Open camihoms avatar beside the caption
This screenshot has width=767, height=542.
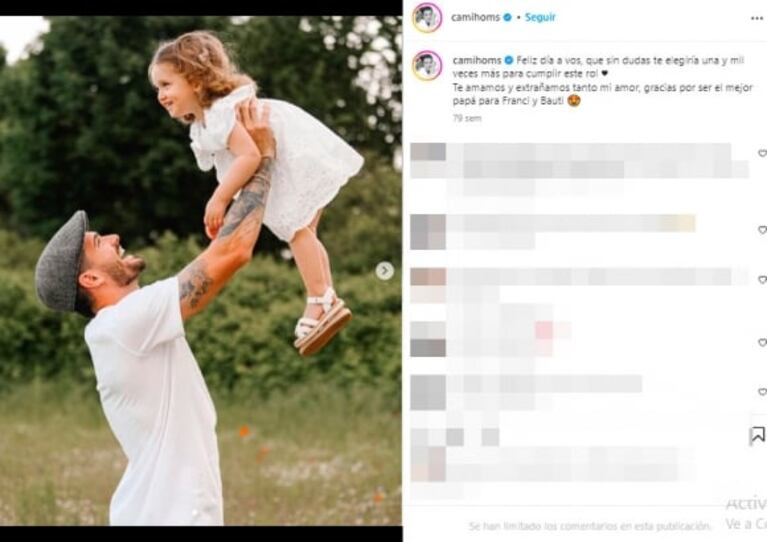tap(428, 66)
